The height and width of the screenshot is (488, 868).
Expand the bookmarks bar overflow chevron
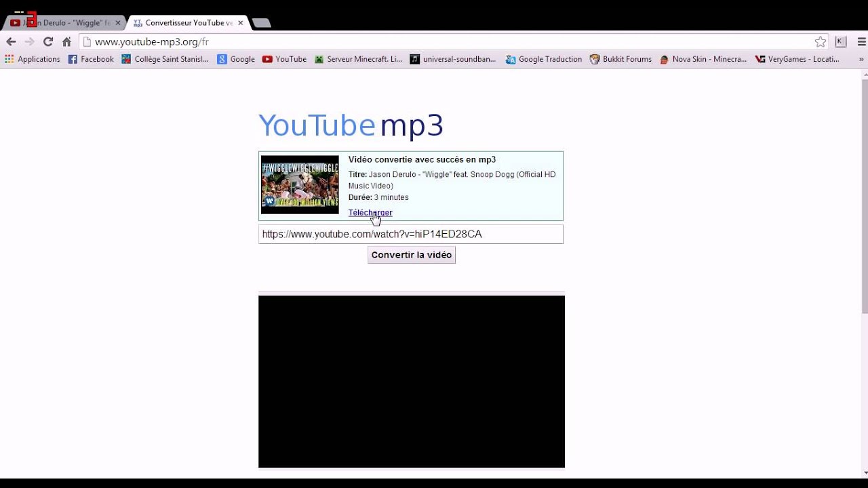pyautogui.click(x=861, y=59)
